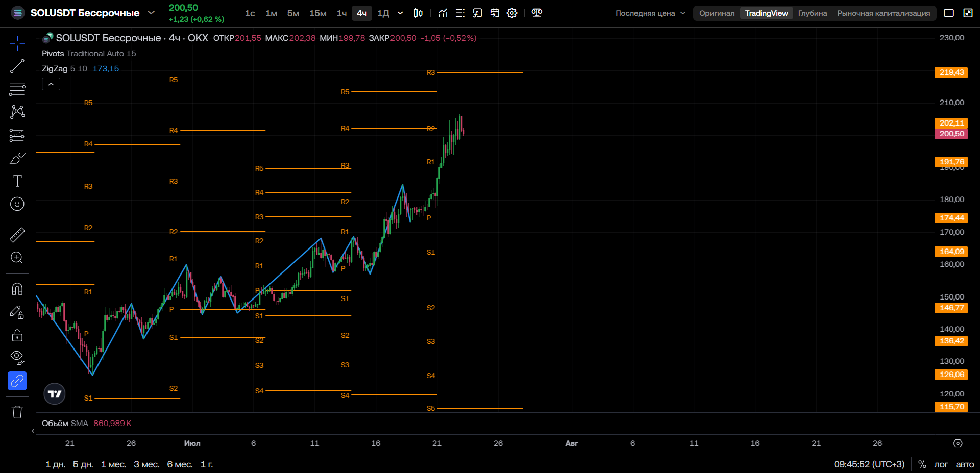
Task: Open the Последняя цена dropdown
Action: point(650,13)
